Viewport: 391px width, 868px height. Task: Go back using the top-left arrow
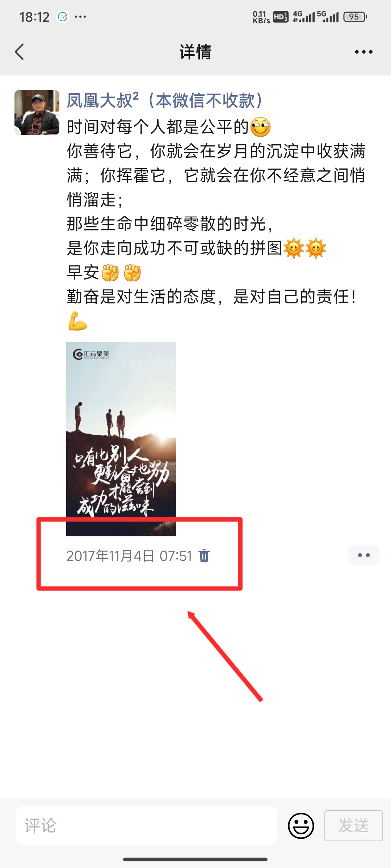tap(20, 52)
